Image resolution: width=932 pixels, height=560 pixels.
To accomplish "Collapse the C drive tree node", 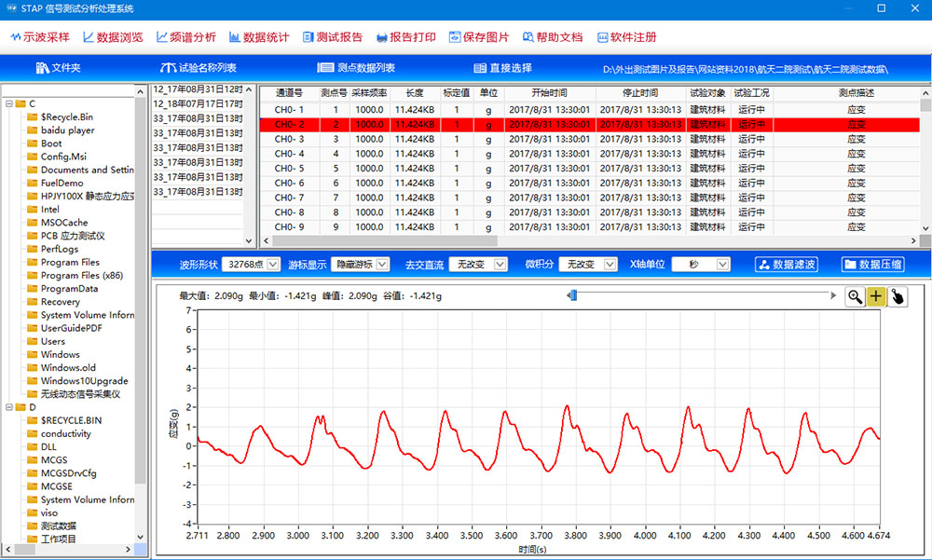I will 9,103.
